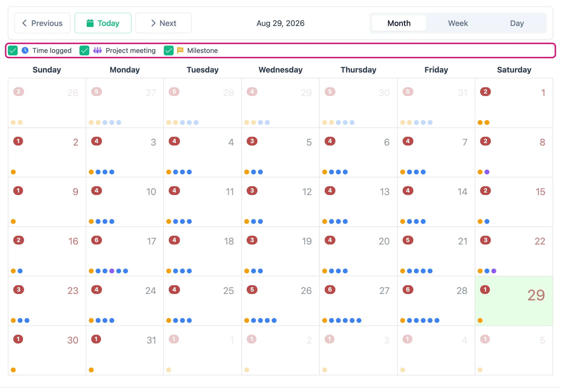This screenshot has width=561, height=392.
Task: Click the blue time dot on August 15
Action: [487, 221]
